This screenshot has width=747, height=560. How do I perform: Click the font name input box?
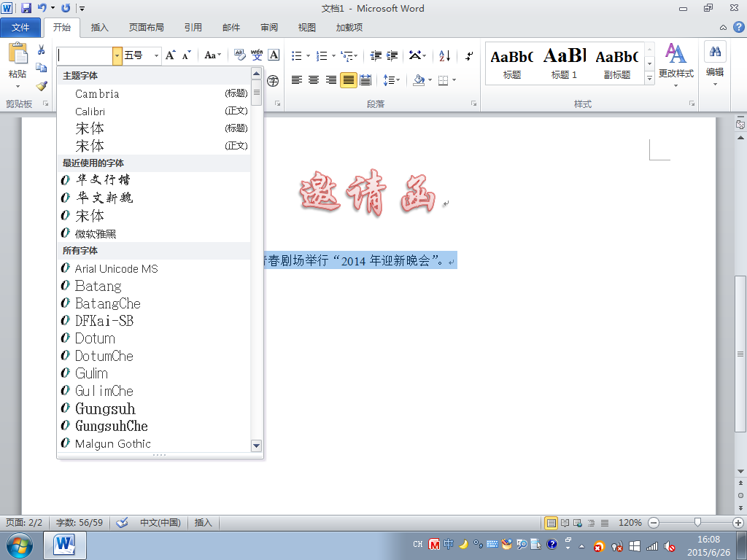coord(85,55)
